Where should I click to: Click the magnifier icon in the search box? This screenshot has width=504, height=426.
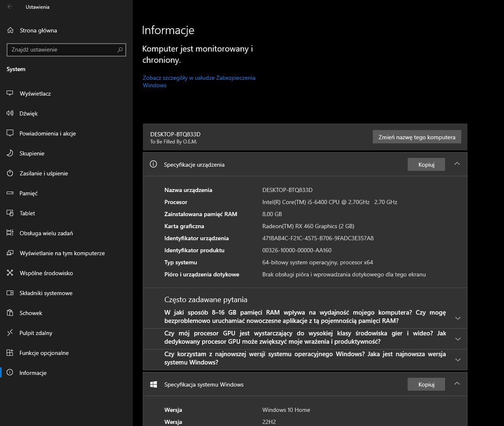click(x=120, y=49)
